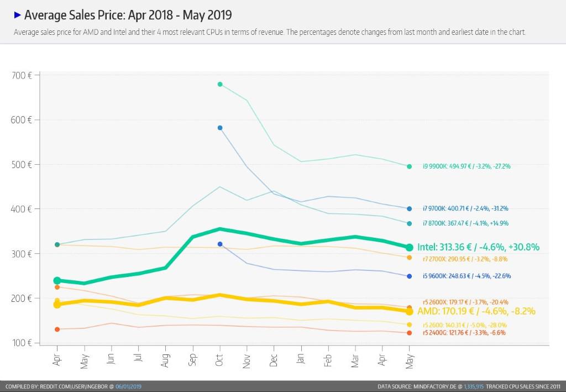Click the blue triangle beside the chart title
The image size is (566, 392).
click(x=17, y=15)
